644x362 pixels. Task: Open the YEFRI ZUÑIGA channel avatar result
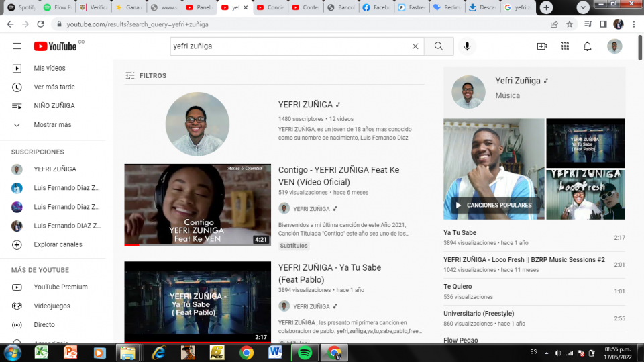click(x=197, y=124)
